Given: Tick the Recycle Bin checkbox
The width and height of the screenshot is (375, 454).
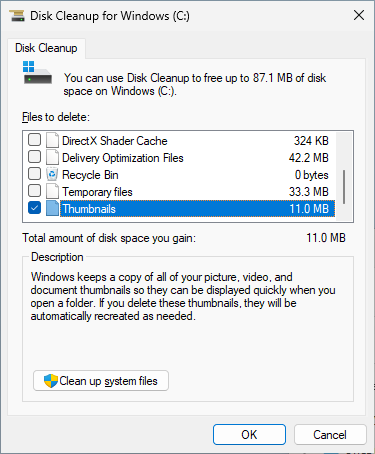Looking at the screenshot, I should [34, 174].
